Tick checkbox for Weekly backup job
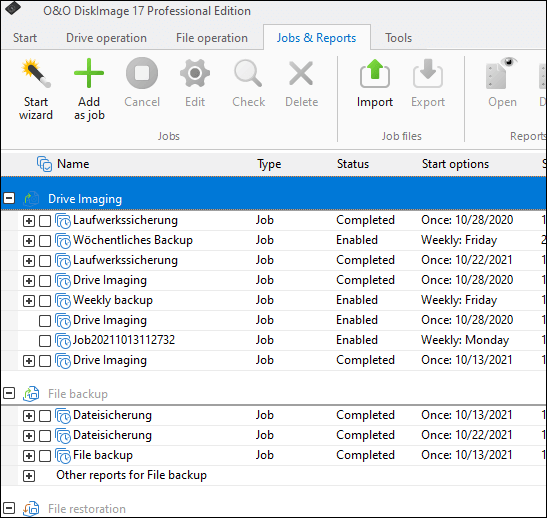Image resolution: width=547 pixels, height=518 pixels. coord(45,301)
